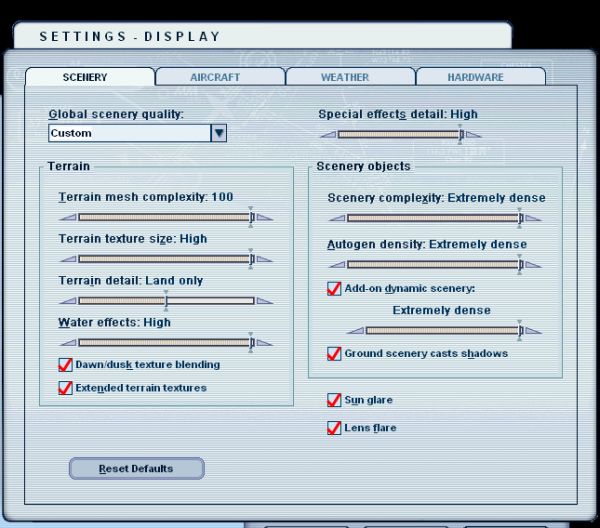The image size is (600, 528).
Task: Switch to the Weather tab
Action: [350, 77]
